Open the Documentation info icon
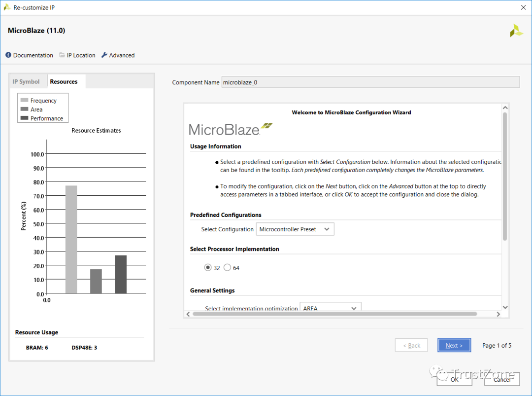532x396 pixels. [8, 55]
